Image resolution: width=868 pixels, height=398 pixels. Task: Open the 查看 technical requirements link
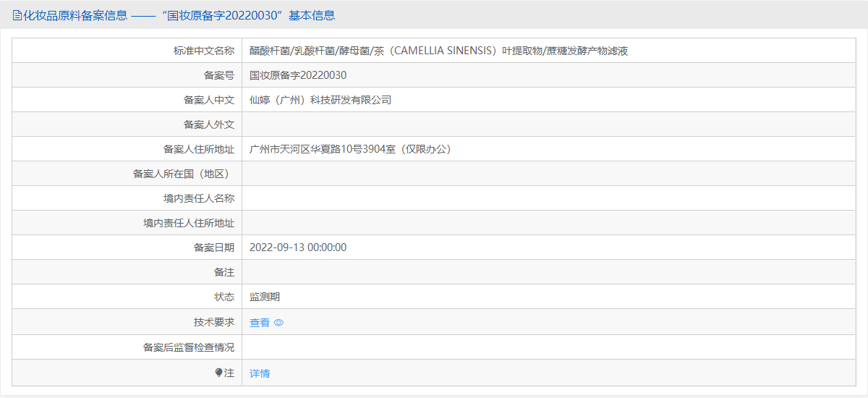(260, 323)
